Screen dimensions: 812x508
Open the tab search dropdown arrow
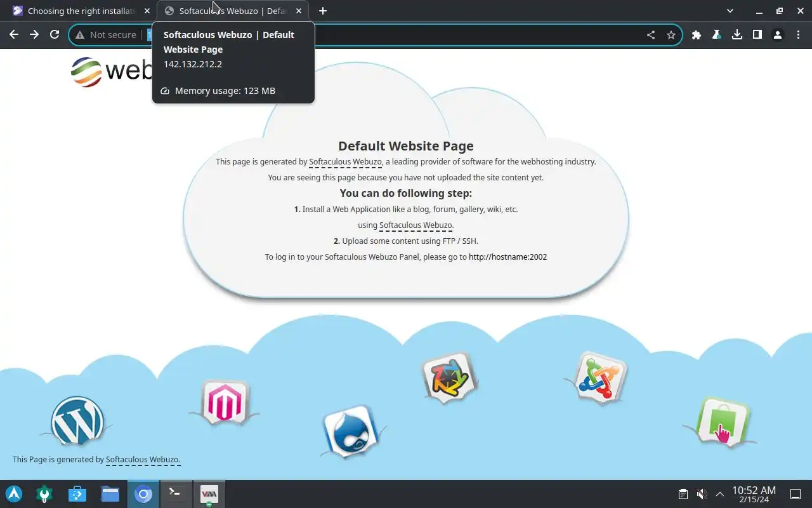pos(730,11)
